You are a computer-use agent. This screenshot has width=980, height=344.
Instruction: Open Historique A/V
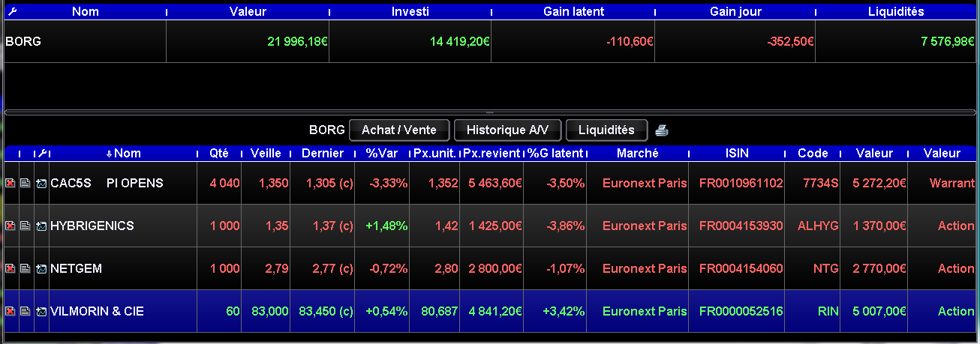pyautogui.click(x=508, y=130)
